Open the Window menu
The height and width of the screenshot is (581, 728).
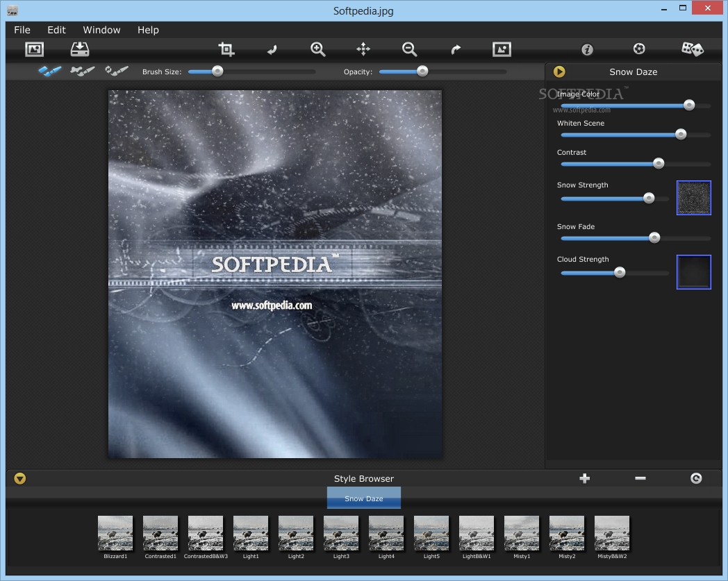click(x=101, y=30)
